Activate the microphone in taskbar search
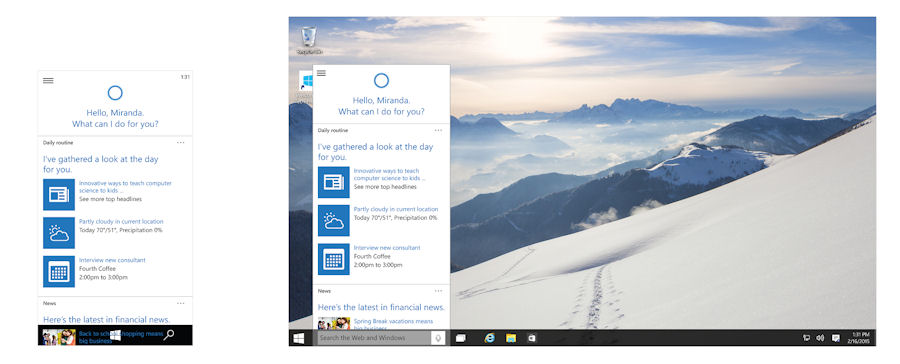The width and height of the screenshot is (900, 364). click(439, 338)
